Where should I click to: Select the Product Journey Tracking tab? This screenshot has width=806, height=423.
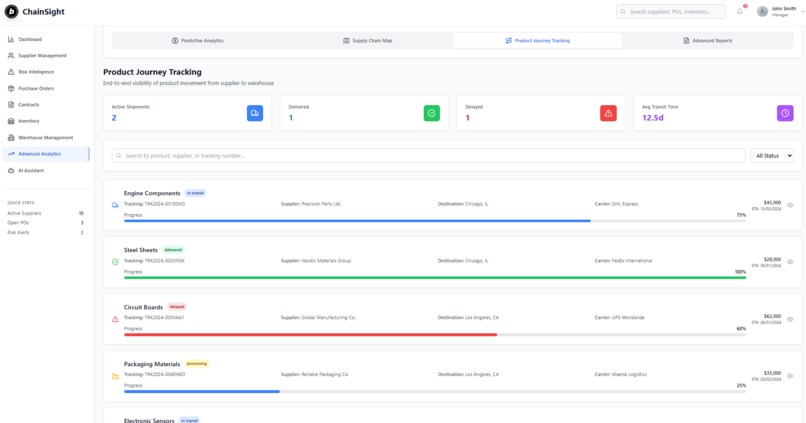(x=537, y=41)
